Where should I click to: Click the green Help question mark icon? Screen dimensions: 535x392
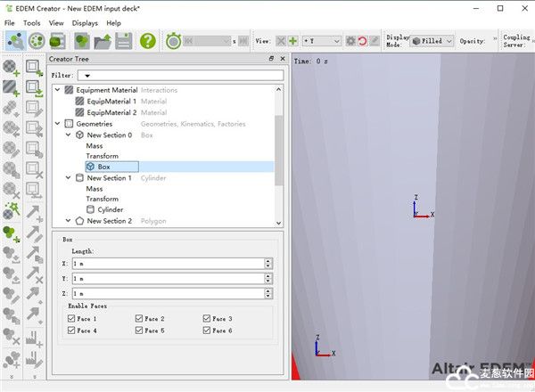(147, 40)
